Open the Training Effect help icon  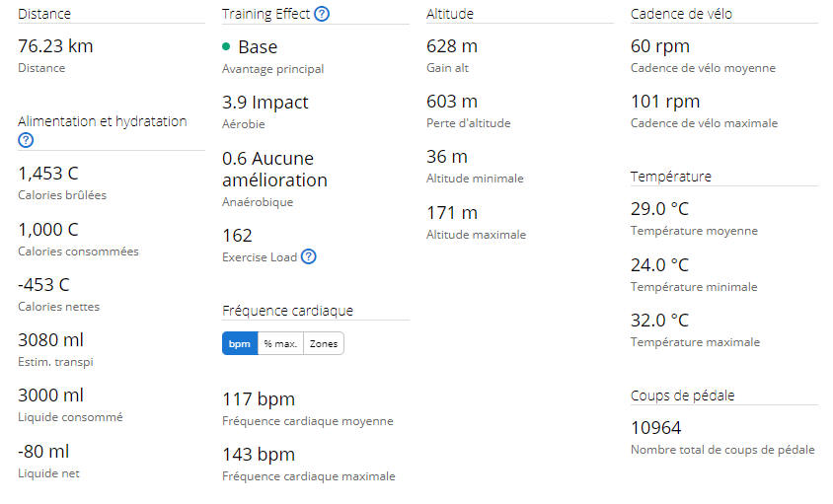322,14
